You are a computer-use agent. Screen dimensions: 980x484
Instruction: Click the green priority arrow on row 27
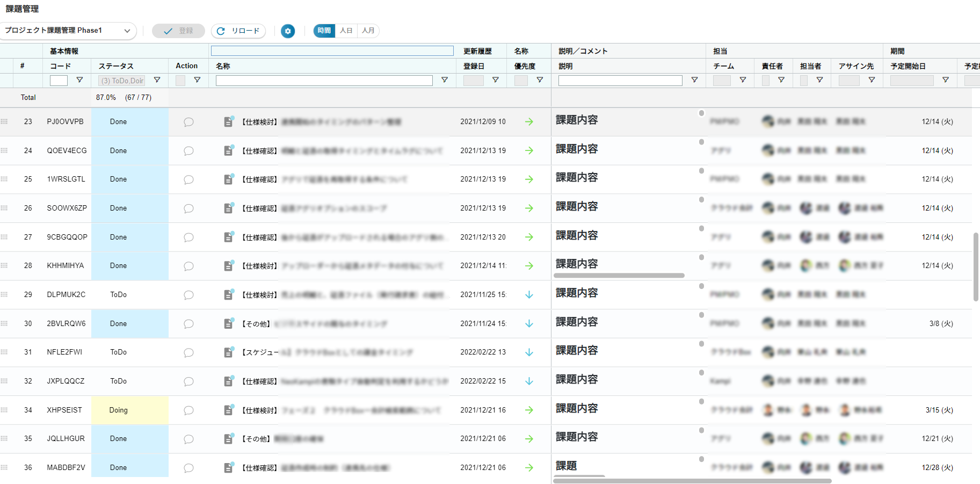(x=529, y=237)
